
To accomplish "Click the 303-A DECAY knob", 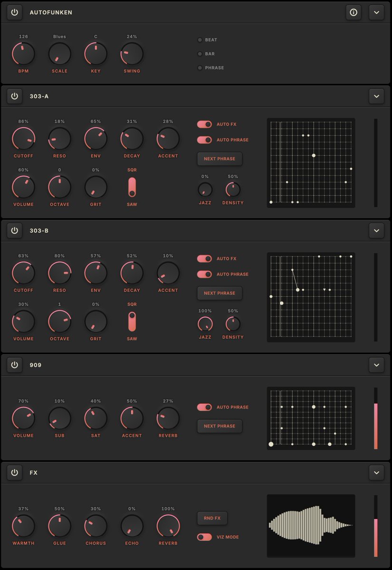I will point(132,139).
